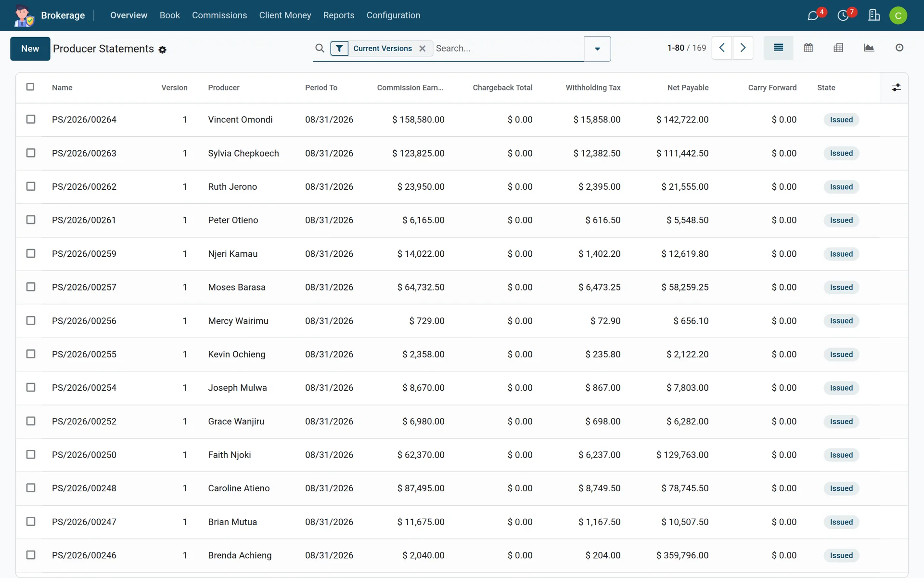The height and width of the screenshot is (578, 924).
Task: Open the user avatar menu
Action: [x=898, y=15]
